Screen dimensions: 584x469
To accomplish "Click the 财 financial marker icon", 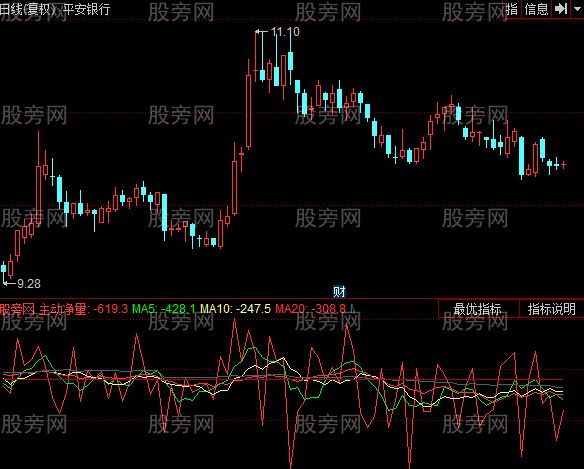I will click(339, 291).
